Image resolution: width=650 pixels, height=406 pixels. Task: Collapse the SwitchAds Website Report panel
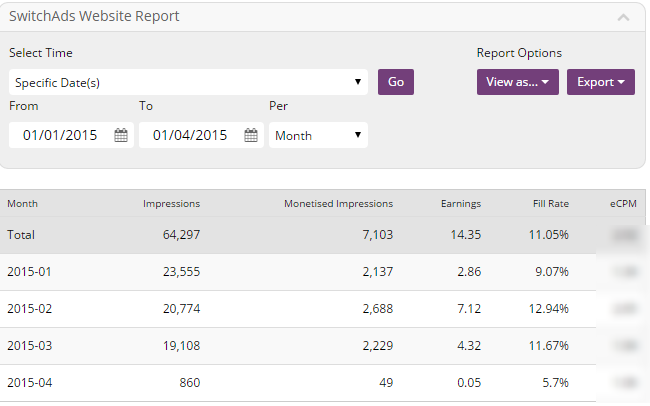tap(623, 17)
